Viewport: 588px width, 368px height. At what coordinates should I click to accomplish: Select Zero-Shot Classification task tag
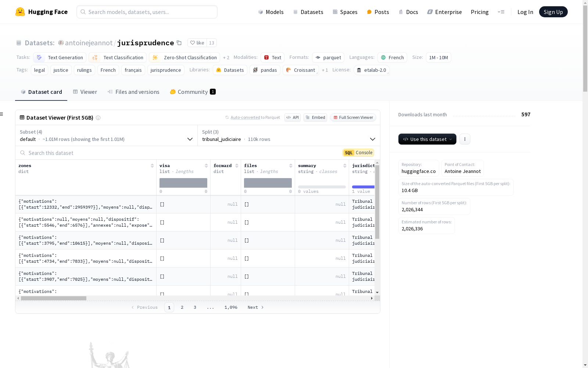[184, 57]
